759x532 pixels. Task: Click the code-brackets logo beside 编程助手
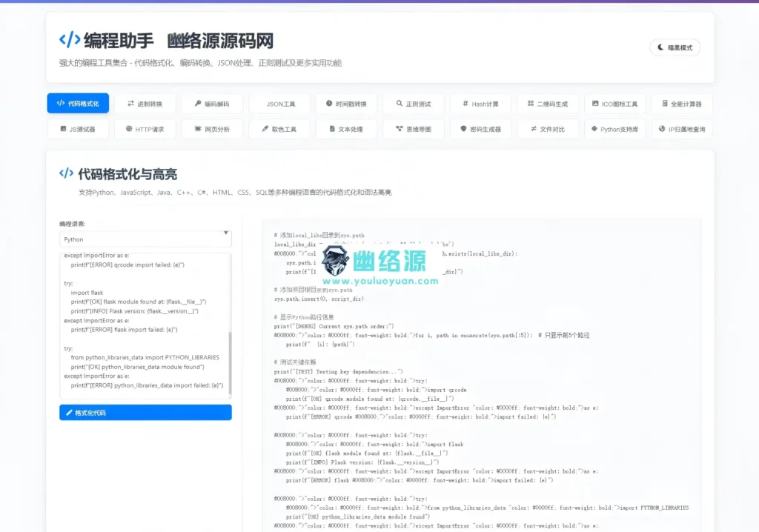[x=70, y=40]
